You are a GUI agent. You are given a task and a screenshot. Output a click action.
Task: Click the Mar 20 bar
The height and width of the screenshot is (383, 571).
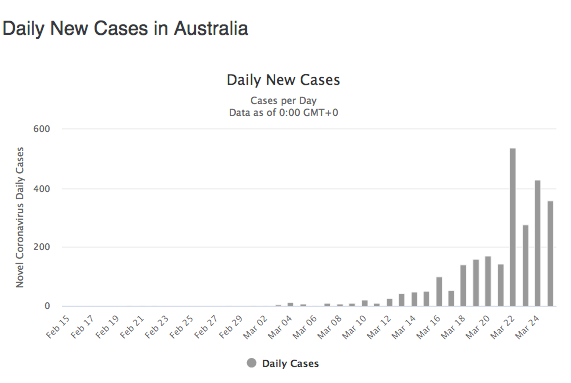click(488, 281)
